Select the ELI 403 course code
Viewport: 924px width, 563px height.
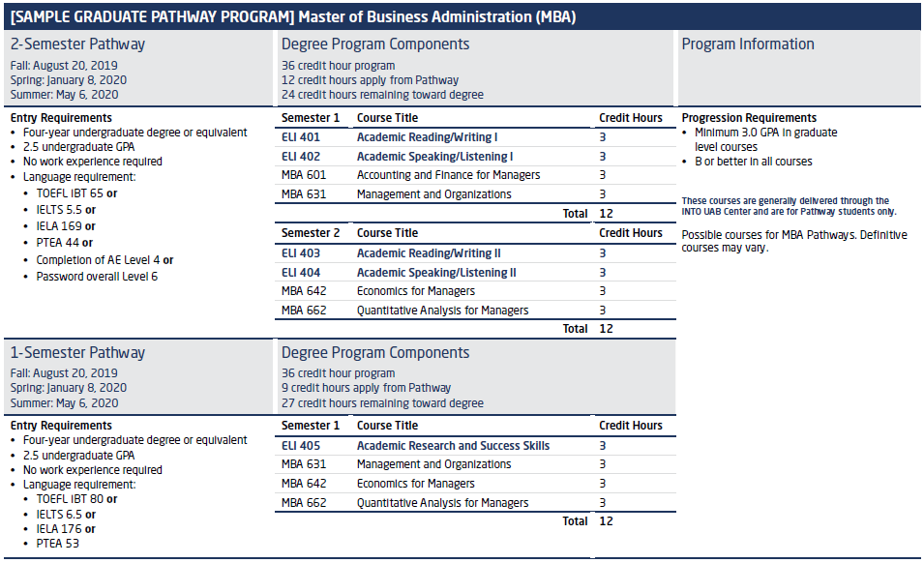tap(301, 253)
